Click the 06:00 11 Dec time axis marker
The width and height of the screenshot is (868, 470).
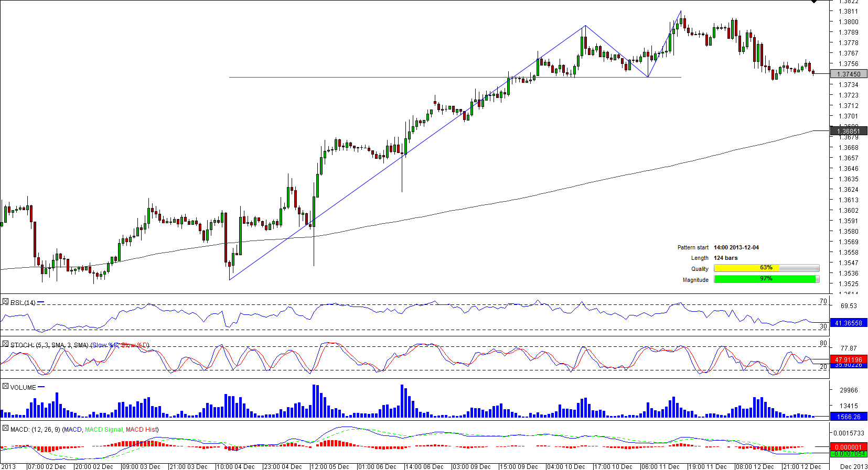coord(660,466)
